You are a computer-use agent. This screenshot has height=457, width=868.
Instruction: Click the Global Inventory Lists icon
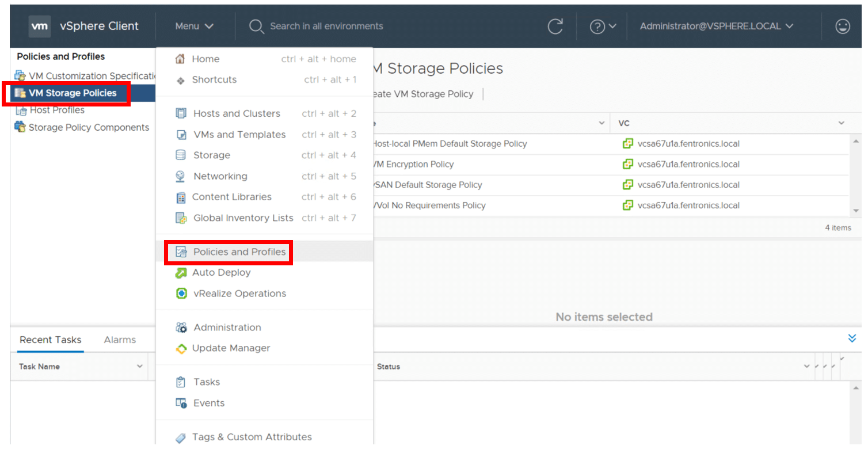coord(181,218)
